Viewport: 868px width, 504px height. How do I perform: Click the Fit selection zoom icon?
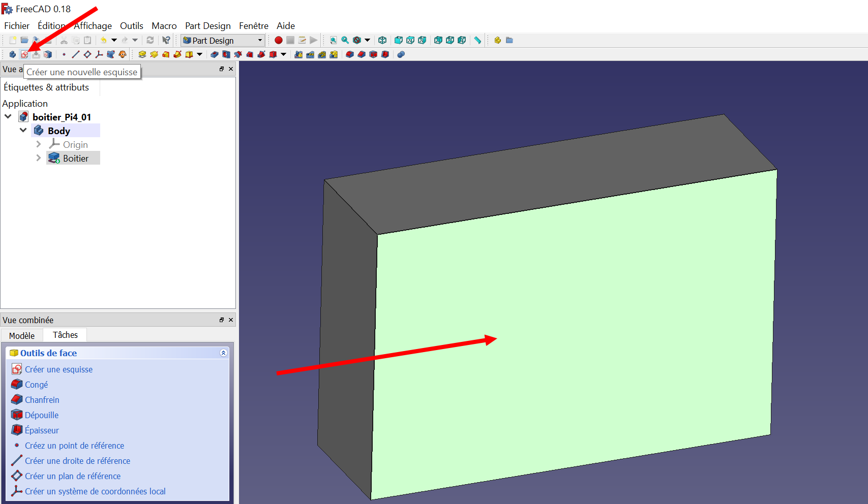[x=345, y=40]
